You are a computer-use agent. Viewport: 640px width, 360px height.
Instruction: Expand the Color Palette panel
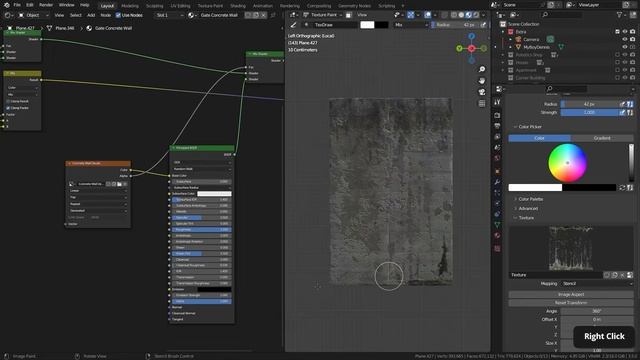[x=530, y=199]
